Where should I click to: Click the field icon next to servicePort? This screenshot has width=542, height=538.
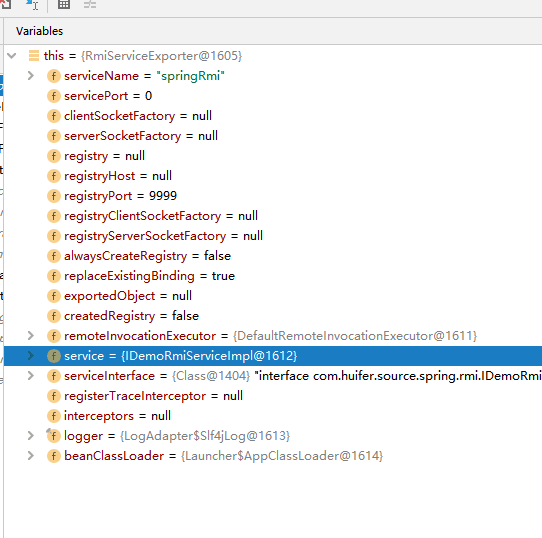point(54,96)
